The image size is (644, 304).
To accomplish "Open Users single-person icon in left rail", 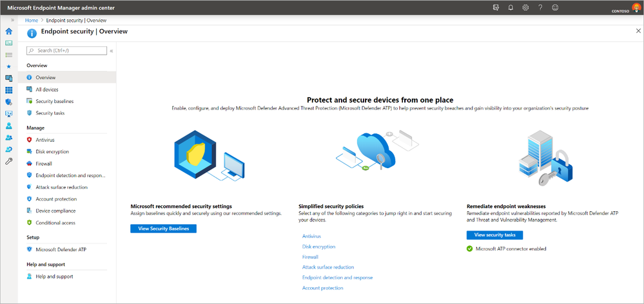I will 8,126.
